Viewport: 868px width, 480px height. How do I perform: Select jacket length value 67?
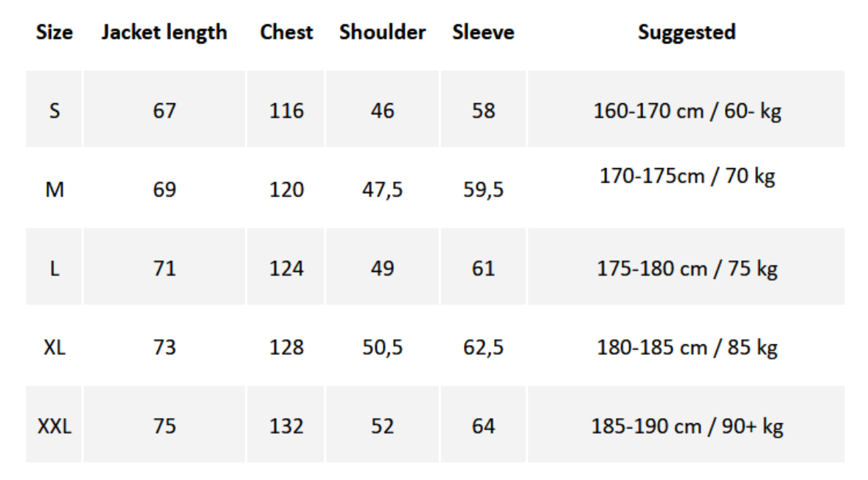164,111
